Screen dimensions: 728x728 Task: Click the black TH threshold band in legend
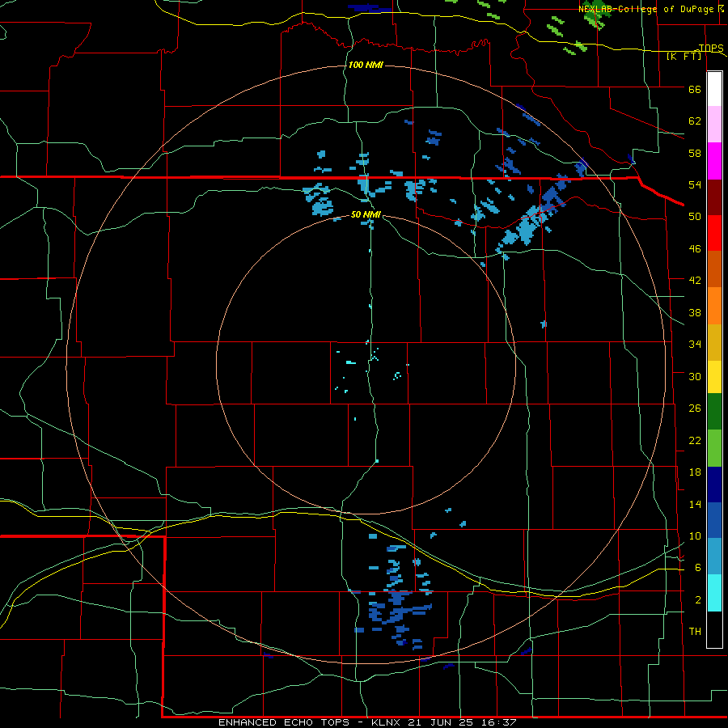[714, 629]
